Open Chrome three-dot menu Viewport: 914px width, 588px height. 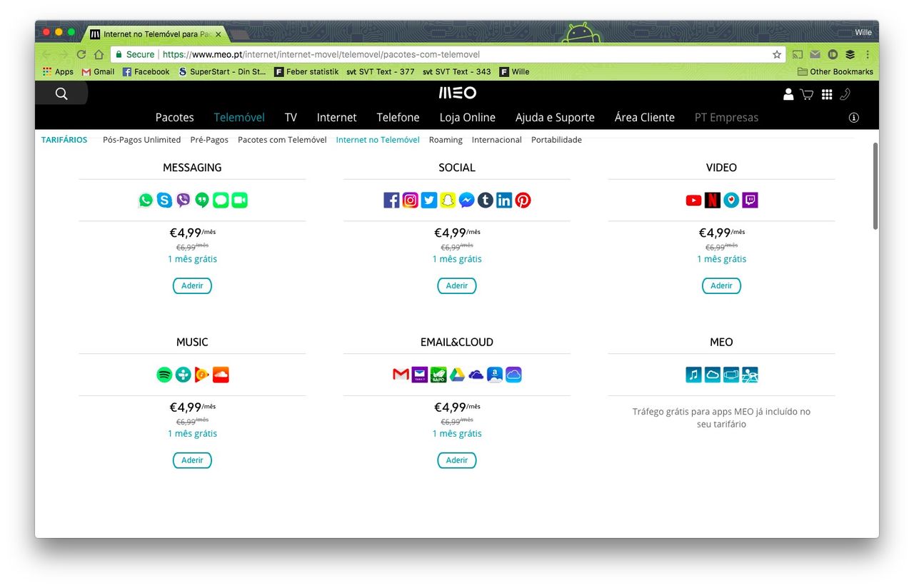click(x=868, y=54)
